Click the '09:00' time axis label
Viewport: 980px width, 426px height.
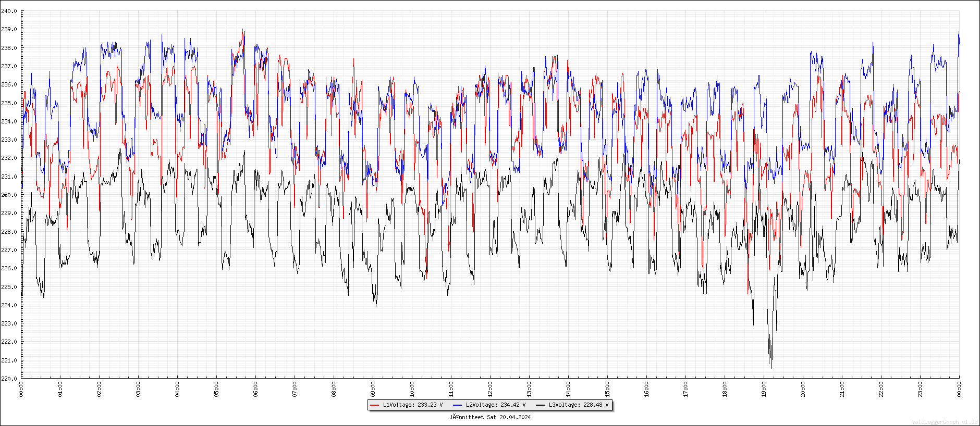(x=373, y=389)
